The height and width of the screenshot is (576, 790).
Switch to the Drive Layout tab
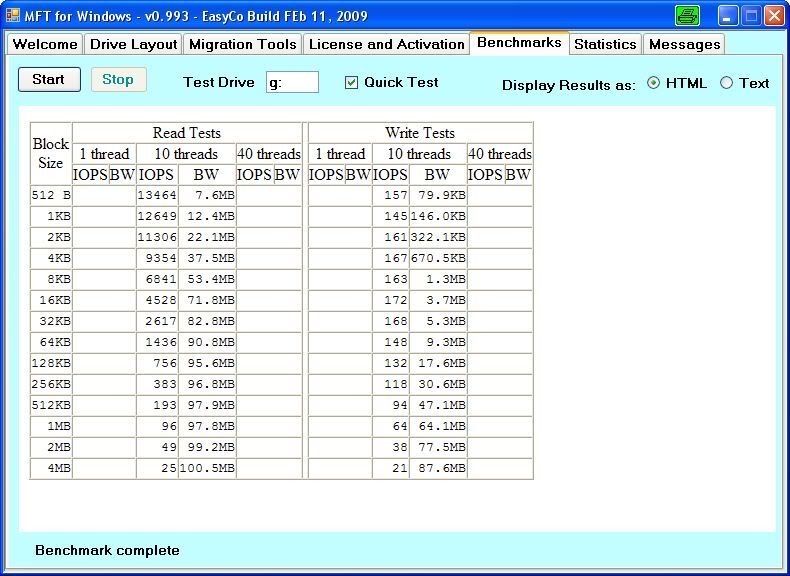(x=133, y=44)
